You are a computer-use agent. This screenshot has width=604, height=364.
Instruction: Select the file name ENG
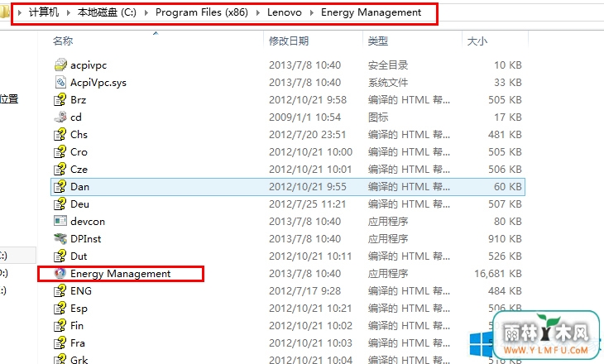coord(81,291)
